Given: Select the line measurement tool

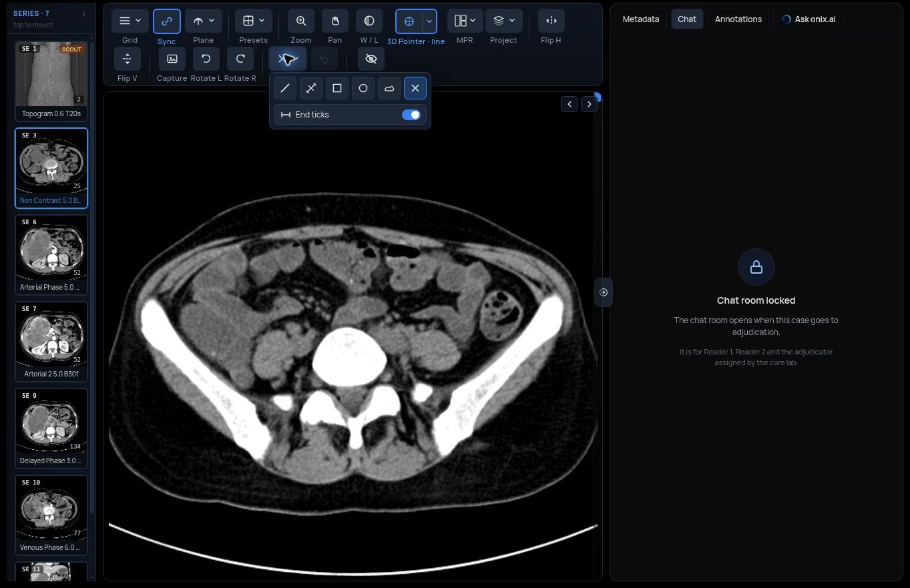Looking at the screenshot, I should (x=285, y=88).
